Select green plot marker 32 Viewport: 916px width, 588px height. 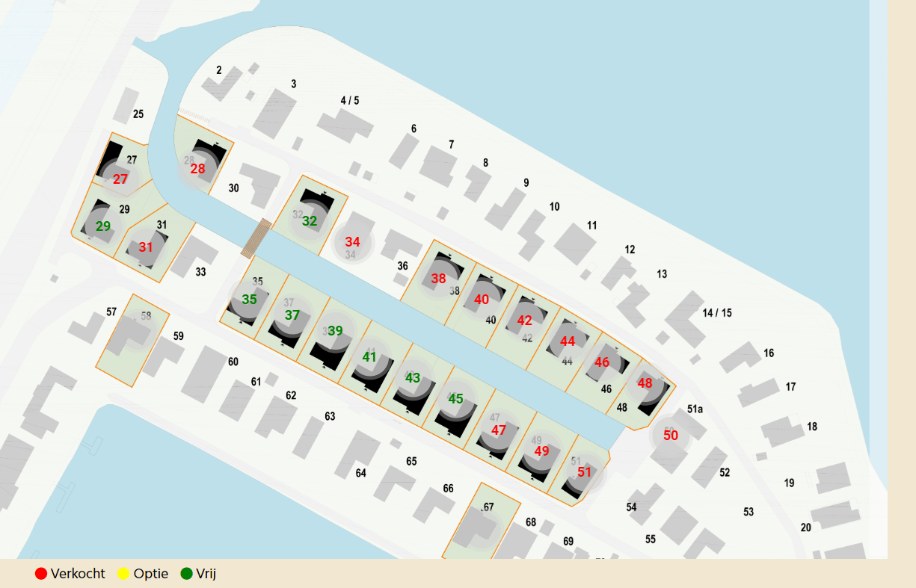tap(310, 221)
